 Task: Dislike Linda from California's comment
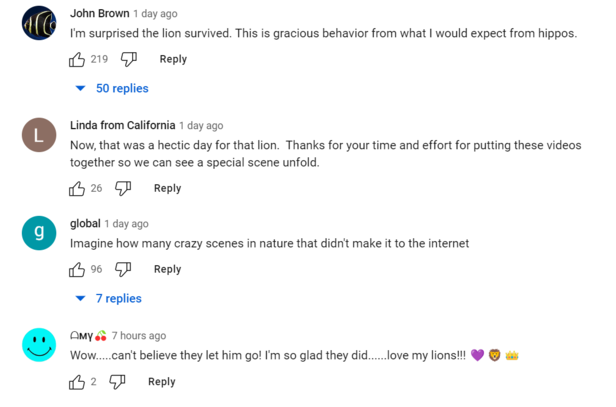click(123, 188)
